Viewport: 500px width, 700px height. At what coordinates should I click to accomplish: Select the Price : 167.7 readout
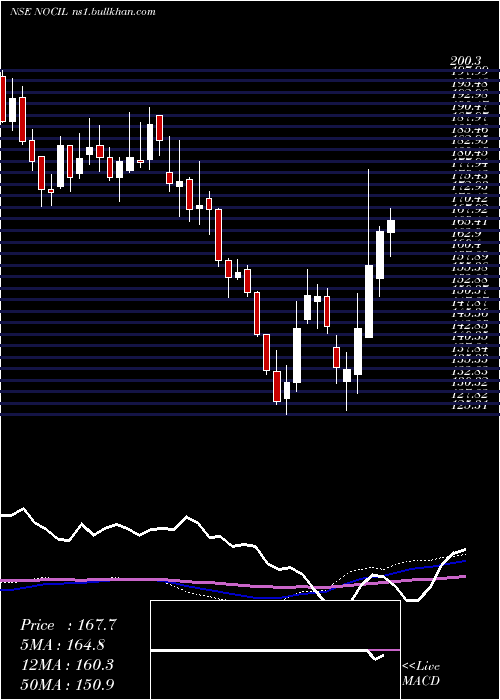point(68,625)
